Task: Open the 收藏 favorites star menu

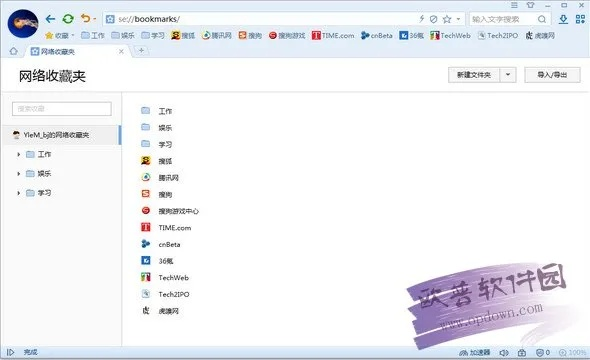Action: (59, 35)
